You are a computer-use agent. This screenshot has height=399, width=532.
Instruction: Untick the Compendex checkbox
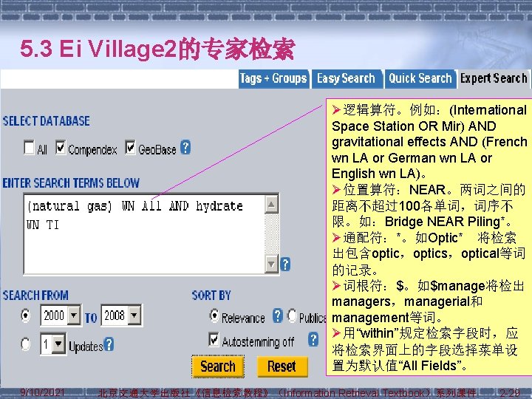click(61, 147)
